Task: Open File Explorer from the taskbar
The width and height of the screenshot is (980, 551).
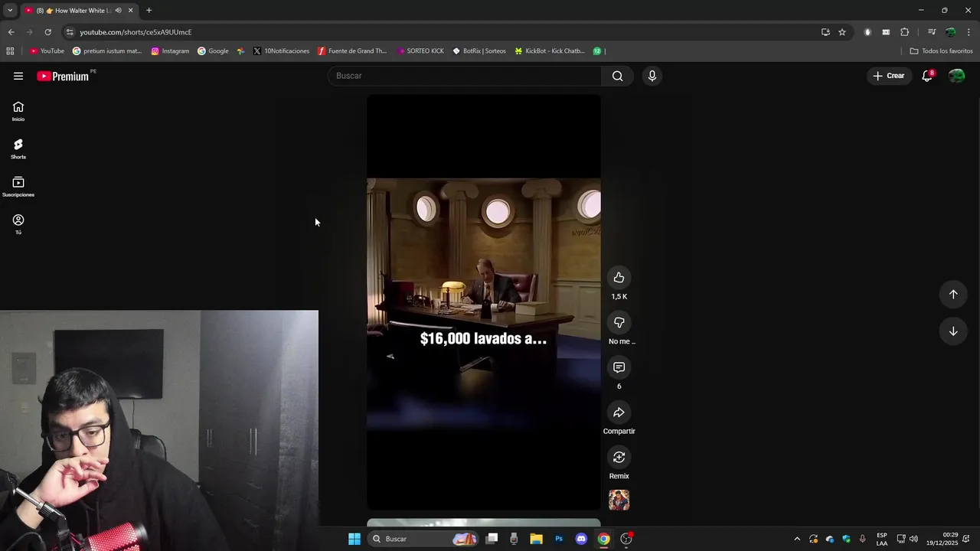Action: point(536,539)
